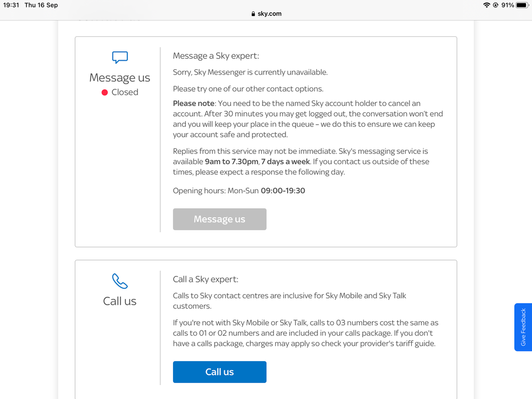Tap the padlock icon beside sky.com
This screenshot has width=532, height=399.
253,14
